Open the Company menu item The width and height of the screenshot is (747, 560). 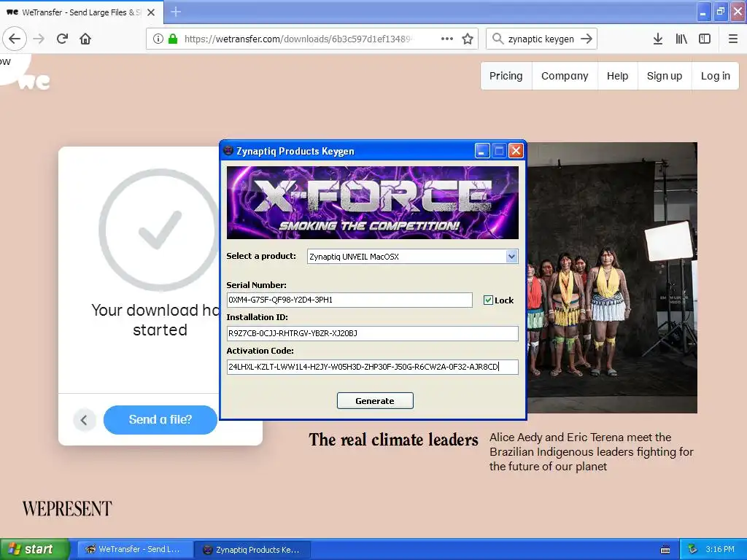[565, 76]
